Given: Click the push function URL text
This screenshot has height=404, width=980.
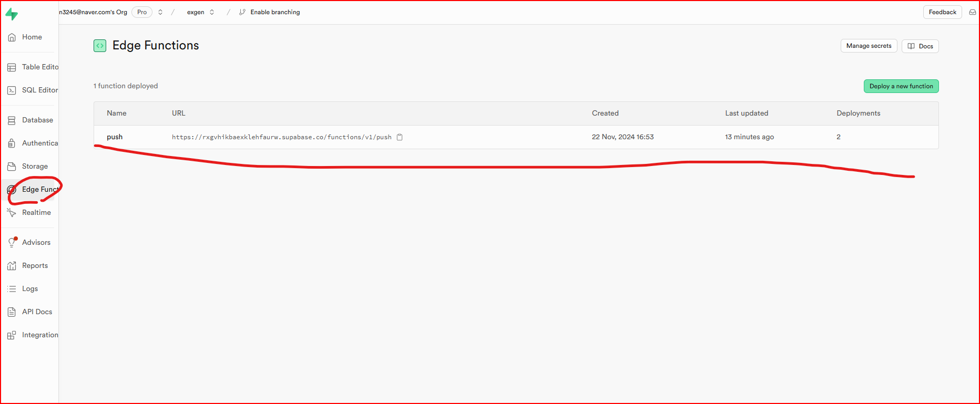Looking at the screenshot, I should point(282,137).
